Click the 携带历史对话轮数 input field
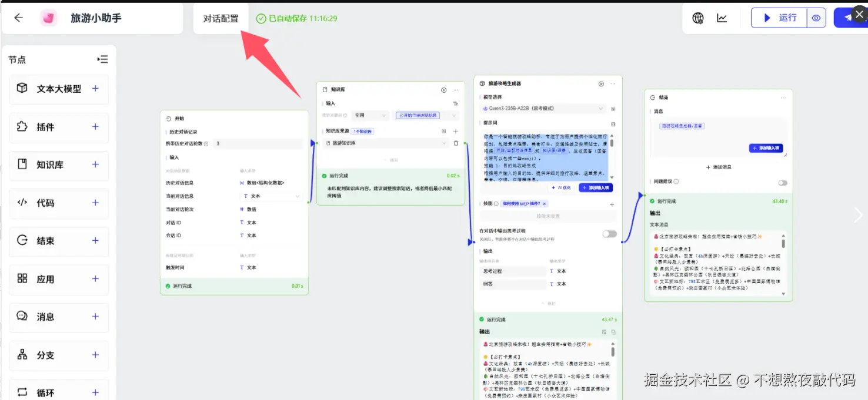868x400 pixels. [257, 143]
